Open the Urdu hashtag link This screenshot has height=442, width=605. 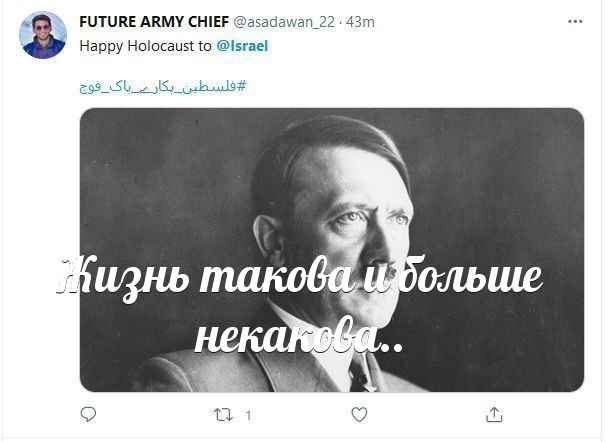162,87
